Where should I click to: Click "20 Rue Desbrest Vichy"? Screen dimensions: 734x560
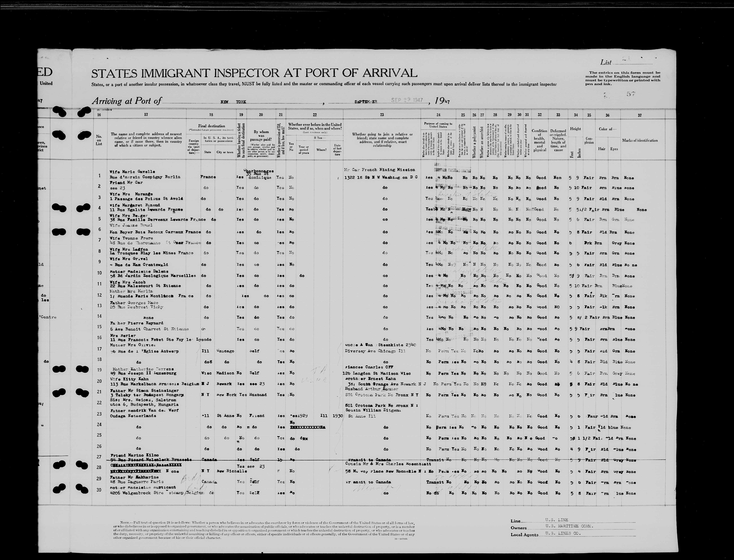point(136,307)
